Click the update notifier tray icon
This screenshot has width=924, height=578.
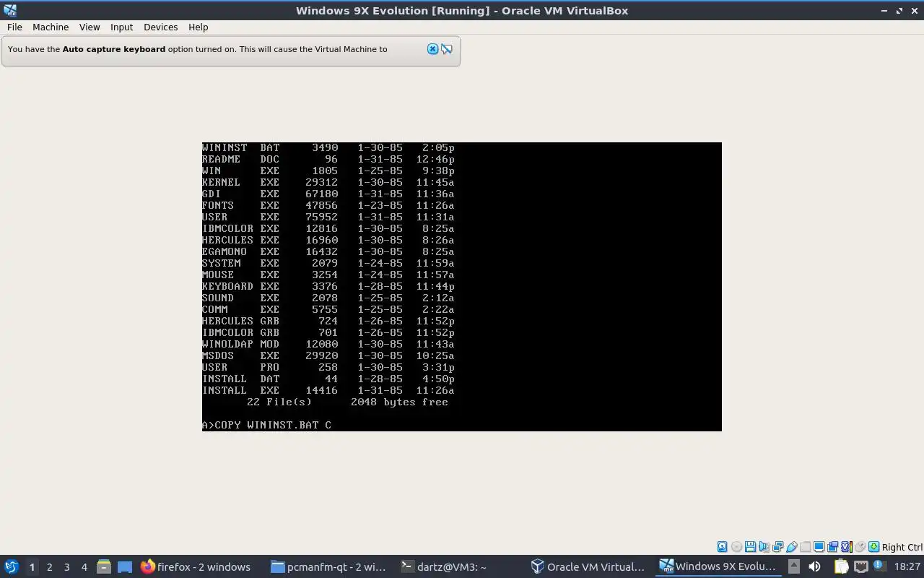[880, 566]
